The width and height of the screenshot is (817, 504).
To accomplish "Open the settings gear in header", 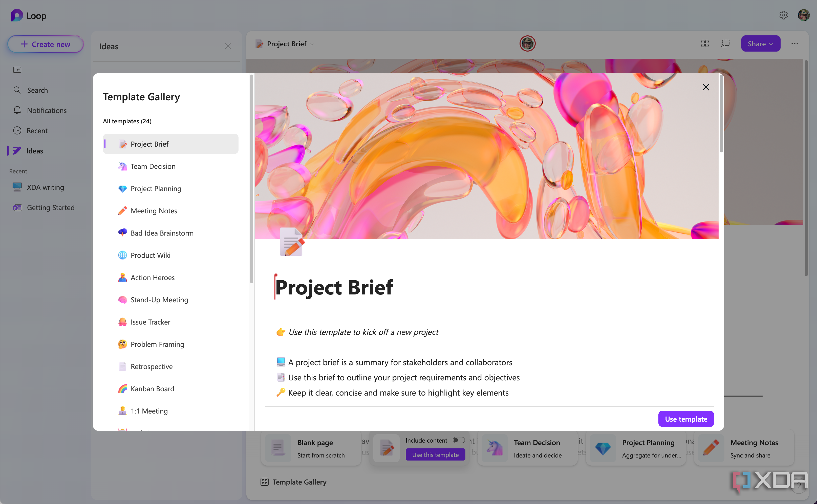I will pyautogui.click(x=783, y=15).
